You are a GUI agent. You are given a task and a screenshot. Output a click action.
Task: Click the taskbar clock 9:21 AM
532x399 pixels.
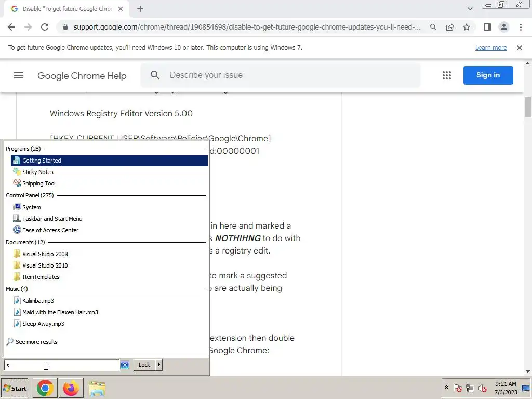[506, 388]
